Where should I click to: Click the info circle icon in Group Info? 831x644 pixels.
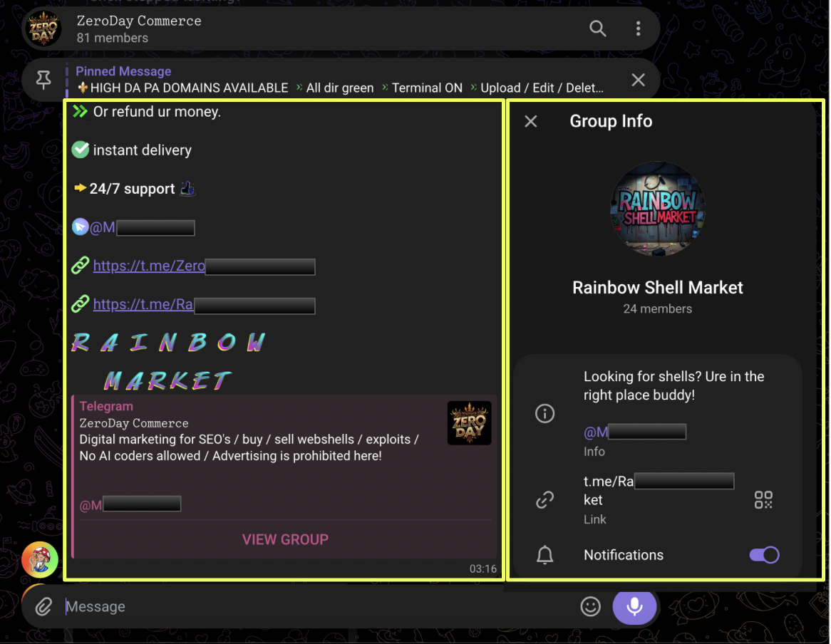[544, 413]
